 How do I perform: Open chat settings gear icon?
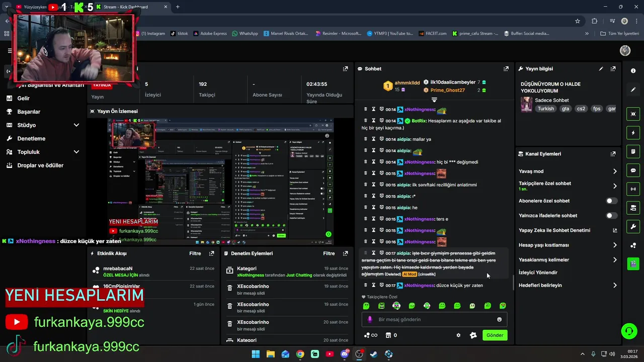click(458, 335)
